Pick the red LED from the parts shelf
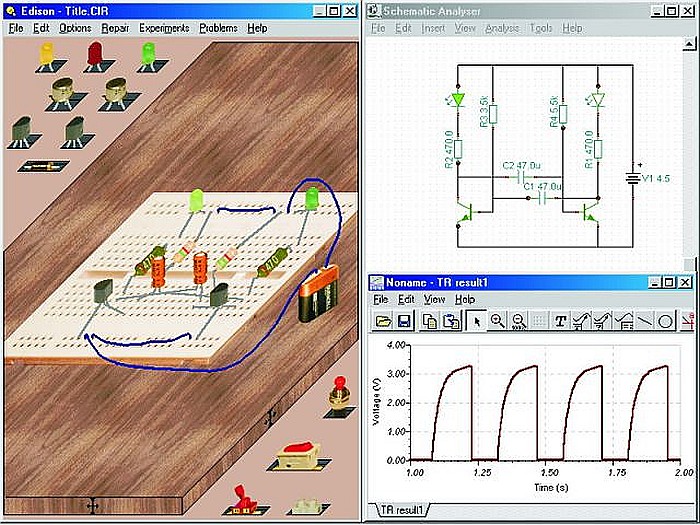 pos(95,57)
